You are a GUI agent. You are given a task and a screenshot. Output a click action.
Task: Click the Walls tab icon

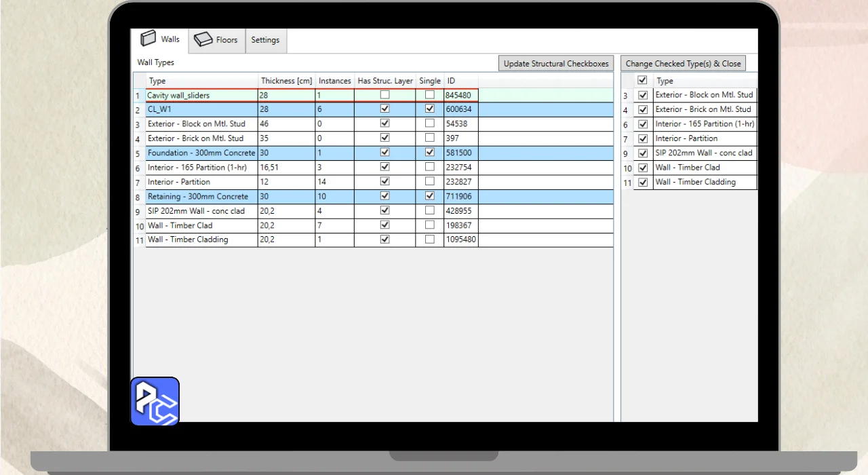pos(149,39)
